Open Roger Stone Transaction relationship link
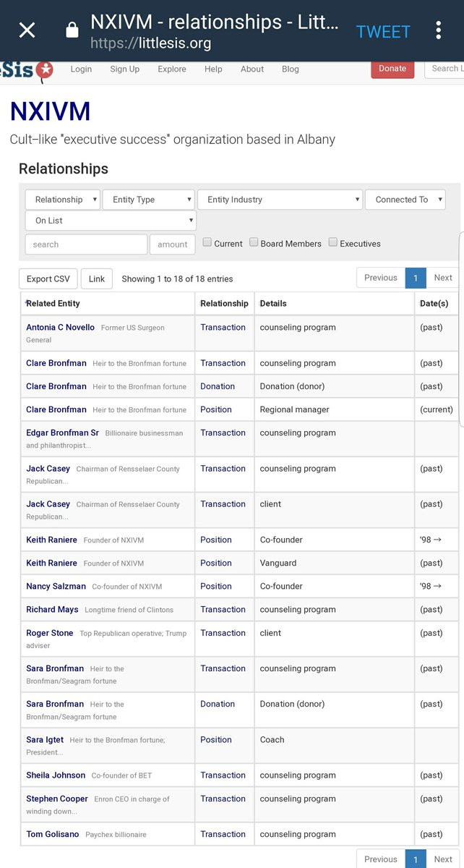Image resolution: width=464 pixels, height=868 pixels. (x=223, y=633)
